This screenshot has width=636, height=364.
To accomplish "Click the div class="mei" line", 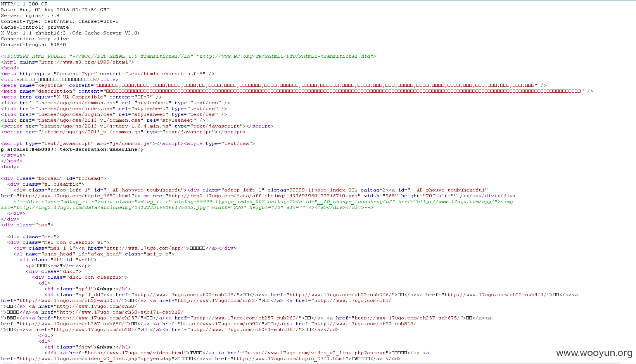I will click(33, 236).
